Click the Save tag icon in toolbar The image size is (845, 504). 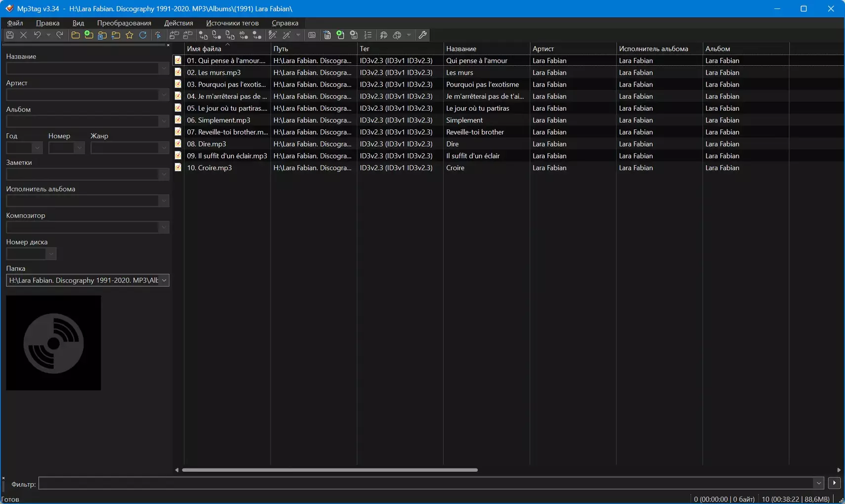(x=10, y=35)
